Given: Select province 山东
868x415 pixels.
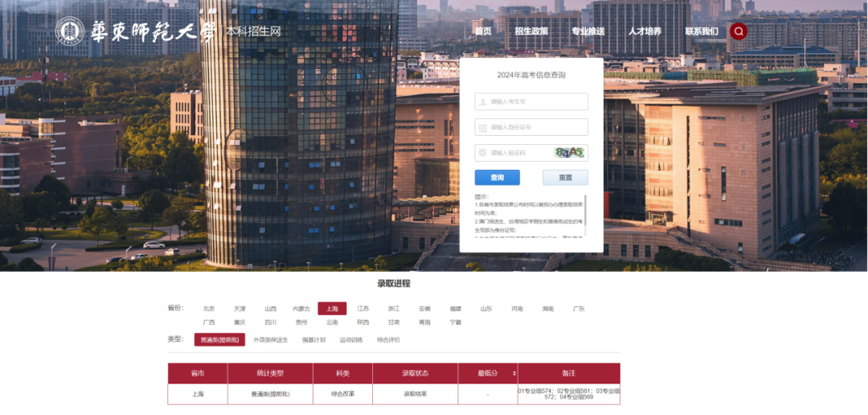Looking at the screenshot, I should coord(486,309).
